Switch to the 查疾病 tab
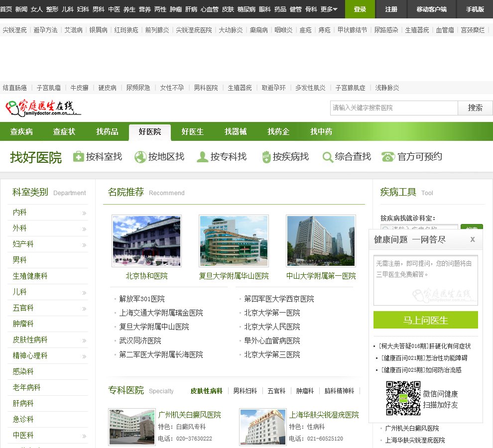The image size is (493, 448). coord(21,131)
